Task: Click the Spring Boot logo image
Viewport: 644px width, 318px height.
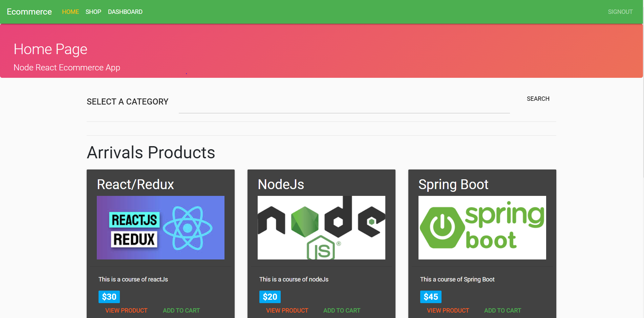Action: coord(482,228)
